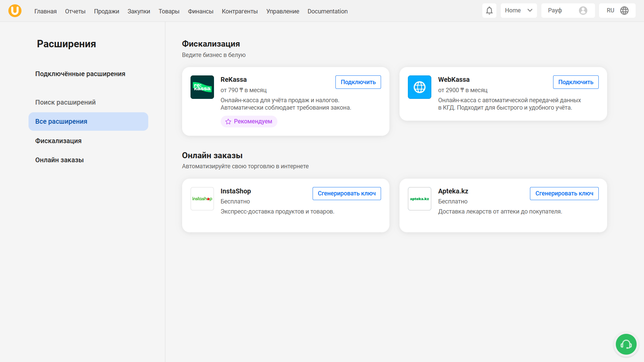Generate key for InstaShop

346,193
